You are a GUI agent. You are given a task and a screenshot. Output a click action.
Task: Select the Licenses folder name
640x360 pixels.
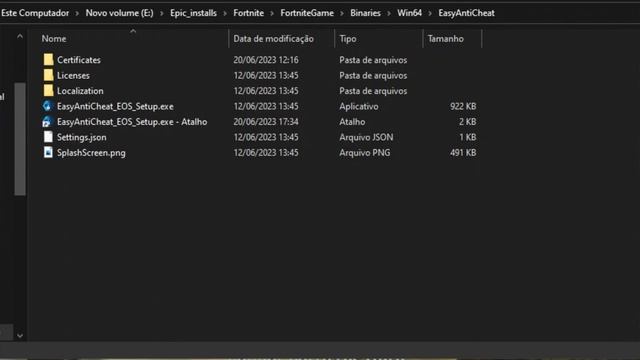point(73,76)
